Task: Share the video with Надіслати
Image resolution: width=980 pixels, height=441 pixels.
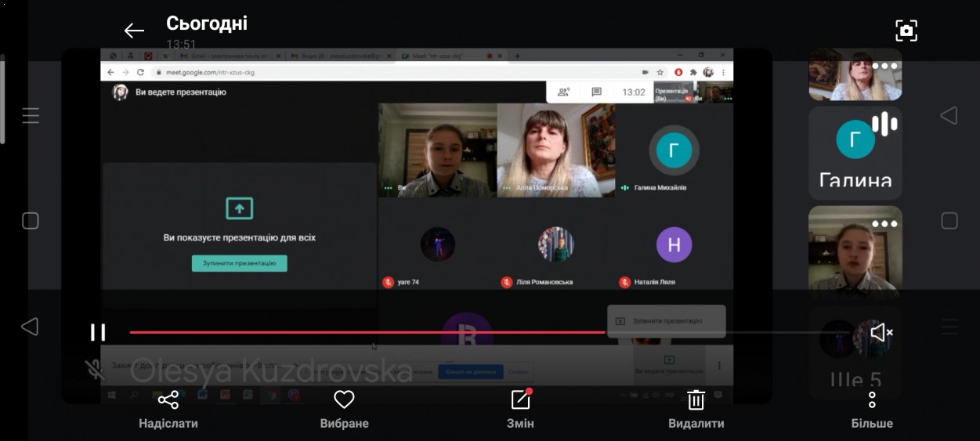Action: pyautogui.click(x=168, y=410)
